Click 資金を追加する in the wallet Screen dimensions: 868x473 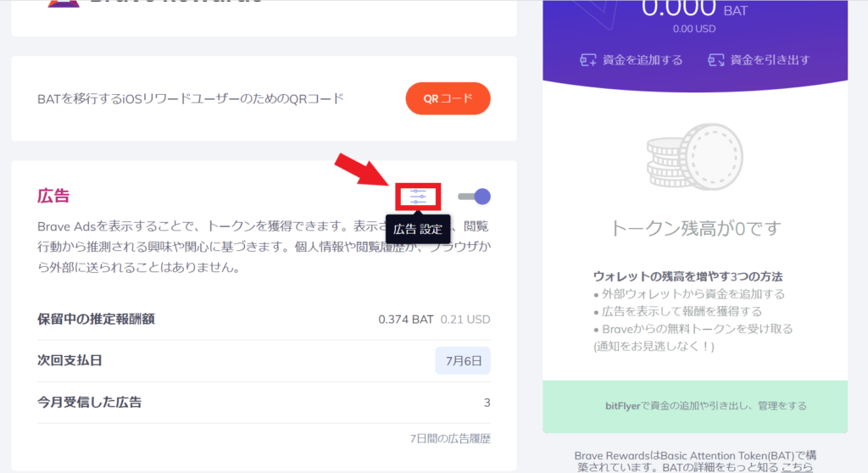pyautogui.click(x=643, y=60)
